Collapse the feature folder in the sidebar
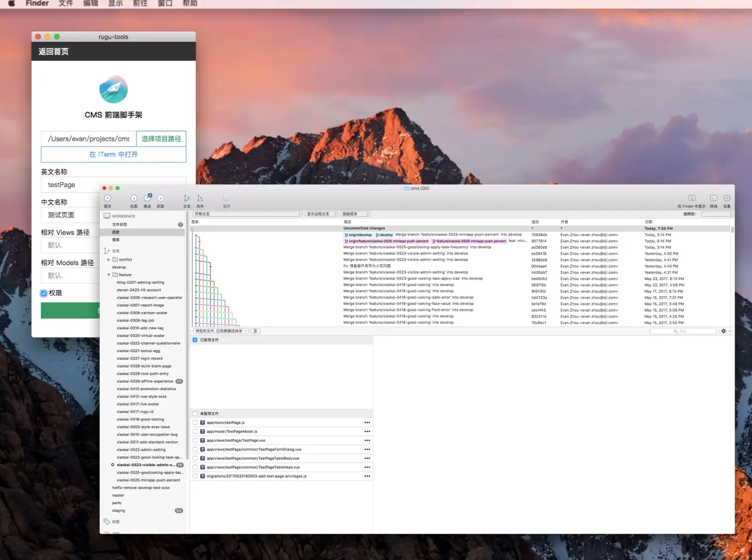The width and height of the screenshot is (752, 560). click(109, 275)
